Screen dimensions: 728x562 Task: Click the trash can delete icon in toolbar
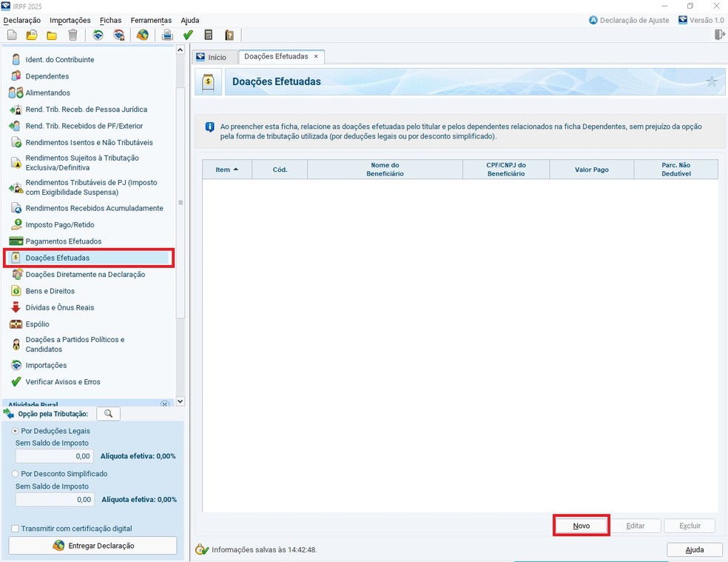(x=73, y=35)
